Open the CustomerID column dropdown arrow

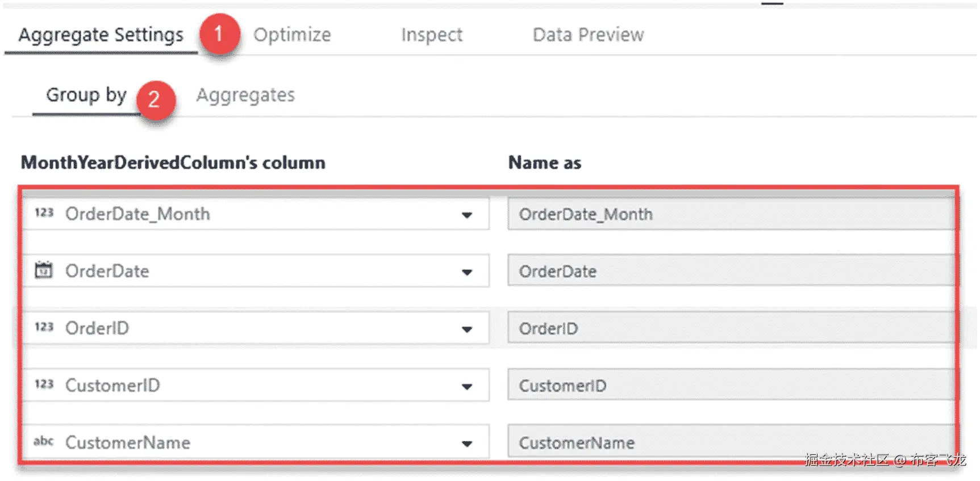tap(467, 387)
